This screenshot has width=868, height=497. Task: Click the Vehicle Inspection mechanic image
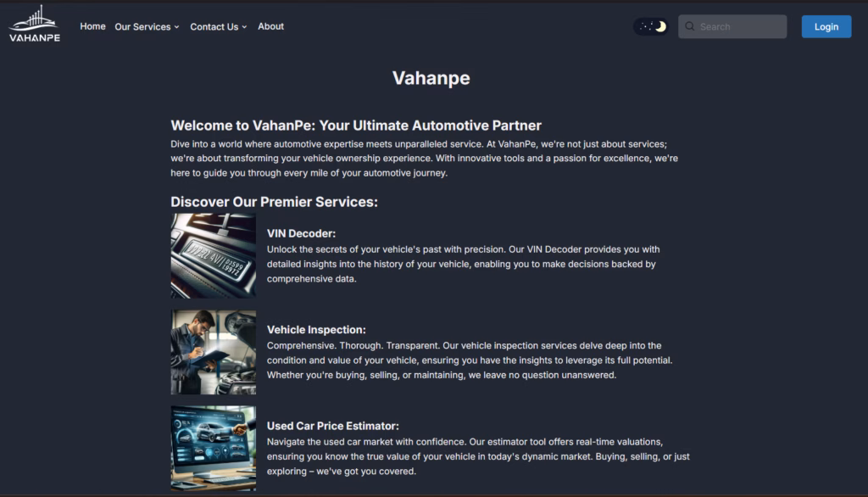click(x=213, y=352)
